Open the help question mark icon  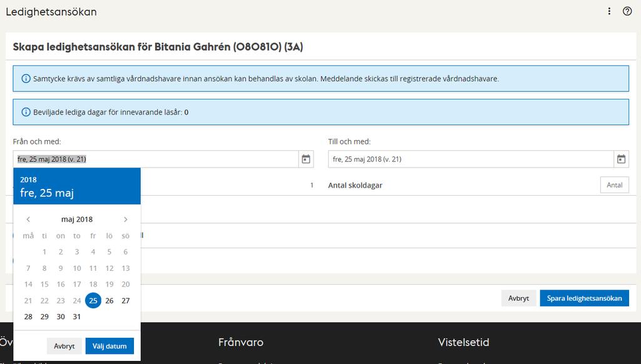coord(627,11)
